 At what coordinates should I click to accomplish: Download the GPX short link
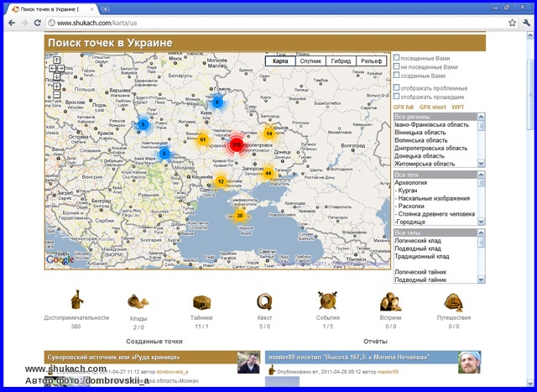click(433, 107)
